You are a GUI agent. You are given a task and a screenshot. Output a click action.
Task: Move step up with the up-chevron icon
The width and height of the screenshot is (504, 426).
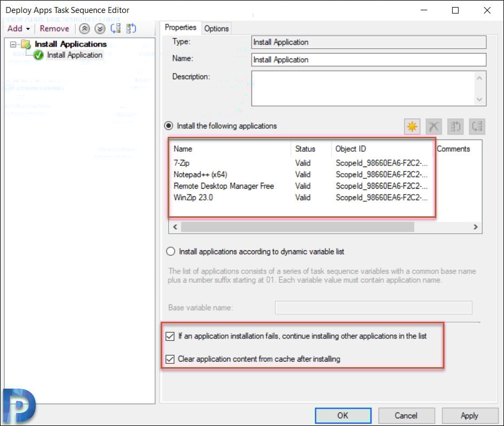point(84,29)
